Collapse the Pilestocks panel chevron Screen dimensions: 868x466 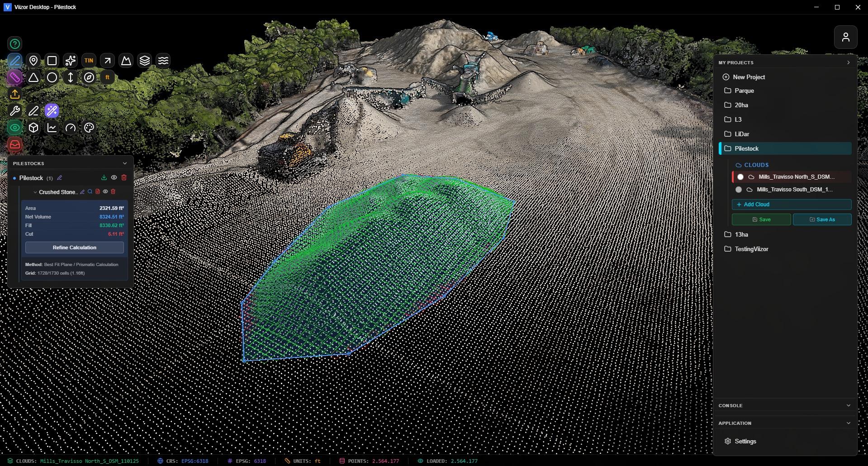[x=125, y=163]
